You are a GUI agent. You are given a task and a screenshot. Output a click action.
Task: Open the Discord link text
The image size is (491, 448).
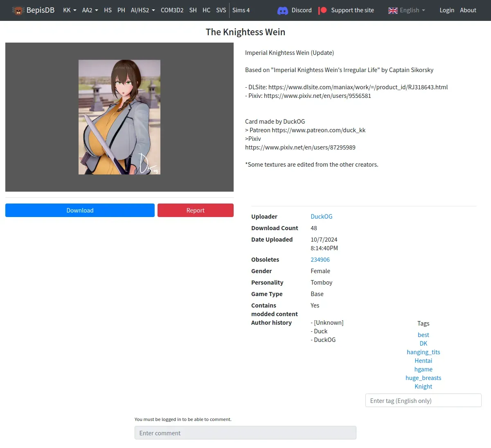pos(302,10)
